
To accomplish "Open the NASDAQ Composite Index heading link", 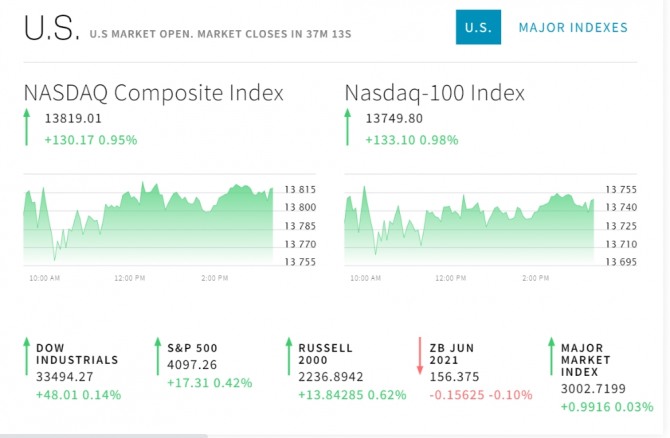I will tap(154, 93).
